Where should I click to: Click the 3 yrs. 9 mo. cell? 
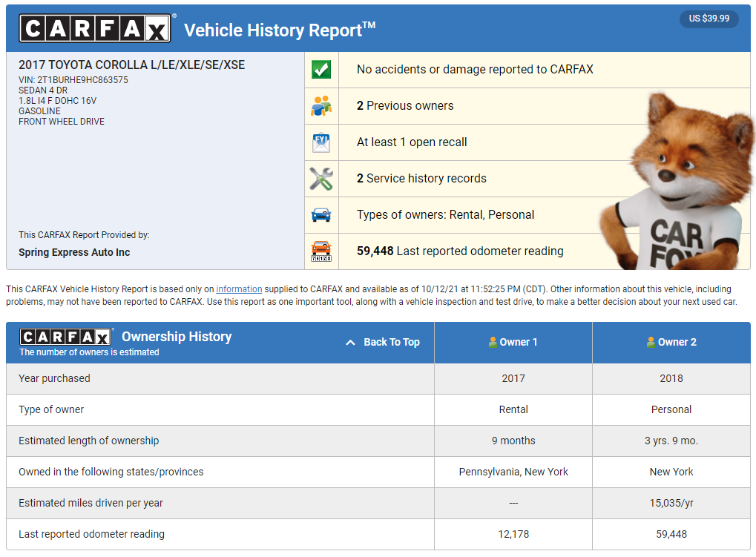(x=671, y=441)
